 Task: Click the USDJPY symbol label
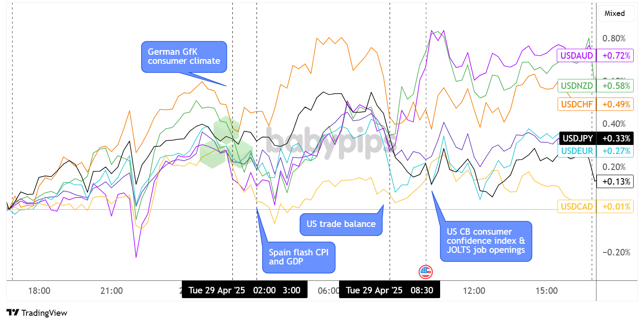pyautogui.click(x=576, y=138)
